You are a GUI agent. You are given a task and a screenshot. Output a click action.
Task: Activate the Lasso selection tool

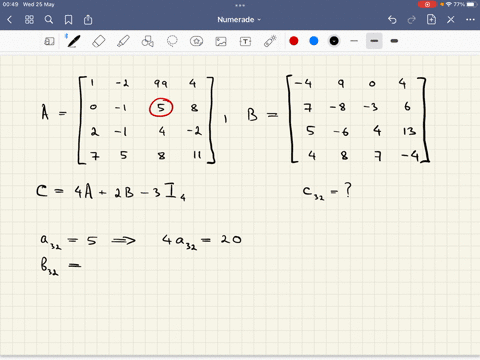point(172,41)
